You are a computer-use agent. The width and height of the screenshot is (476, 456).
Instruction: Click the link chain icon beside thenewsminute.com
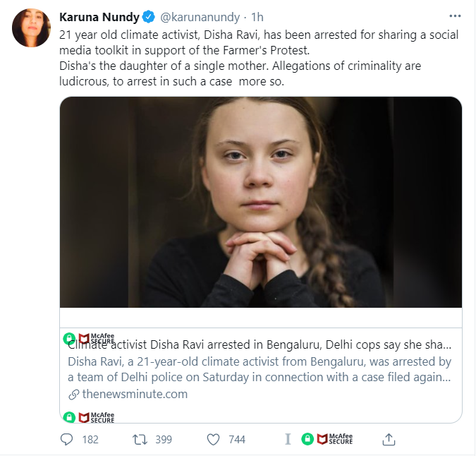(x=74, y=394)
